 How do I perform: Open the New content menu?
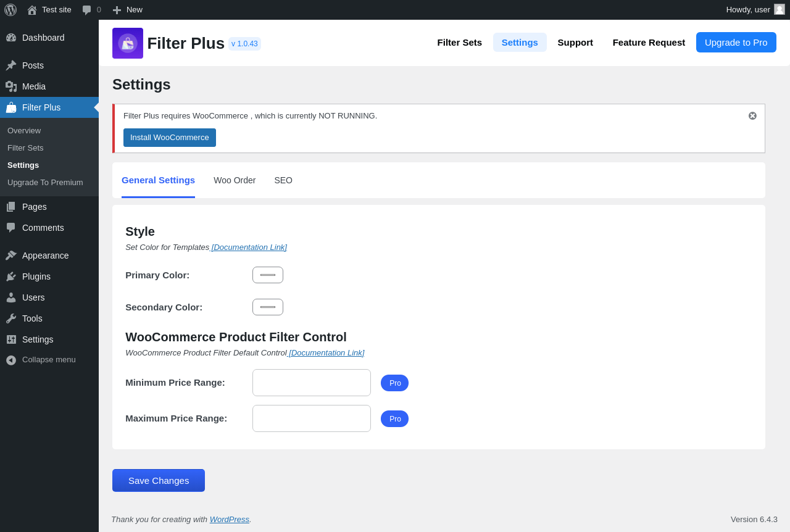click(x=127, y=10)
